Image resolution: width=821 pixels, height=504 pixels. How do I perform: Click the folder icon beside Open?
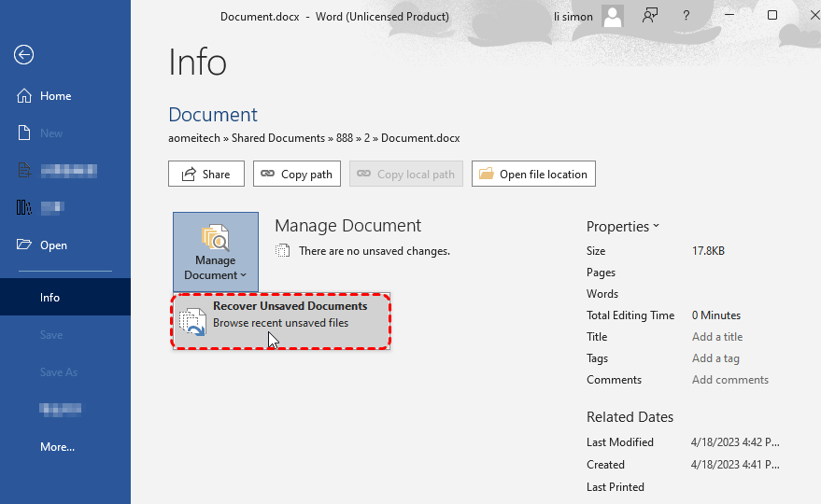pyautogui.click(x=24, y=245)
